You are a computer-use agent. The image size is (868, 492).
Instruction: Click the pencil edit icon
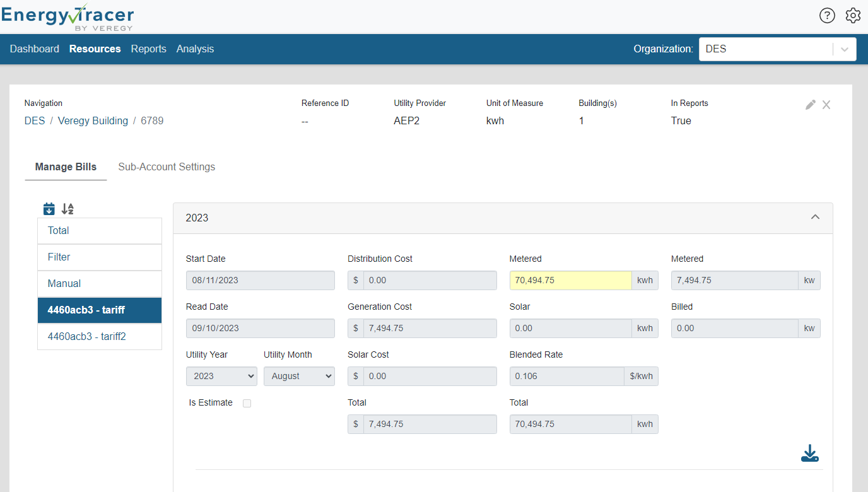[811, 105]
